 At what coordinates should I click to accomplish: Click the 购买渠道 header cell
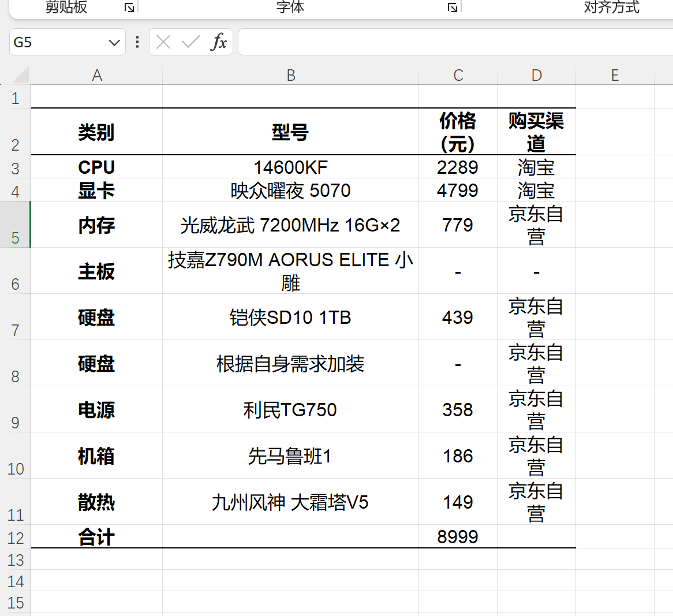point(537,132)
